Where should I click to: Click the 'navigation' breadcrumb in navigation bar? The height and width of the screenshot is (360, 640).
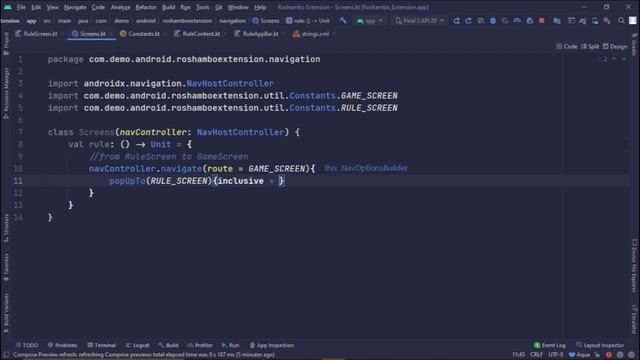click(x=232, y=20)
